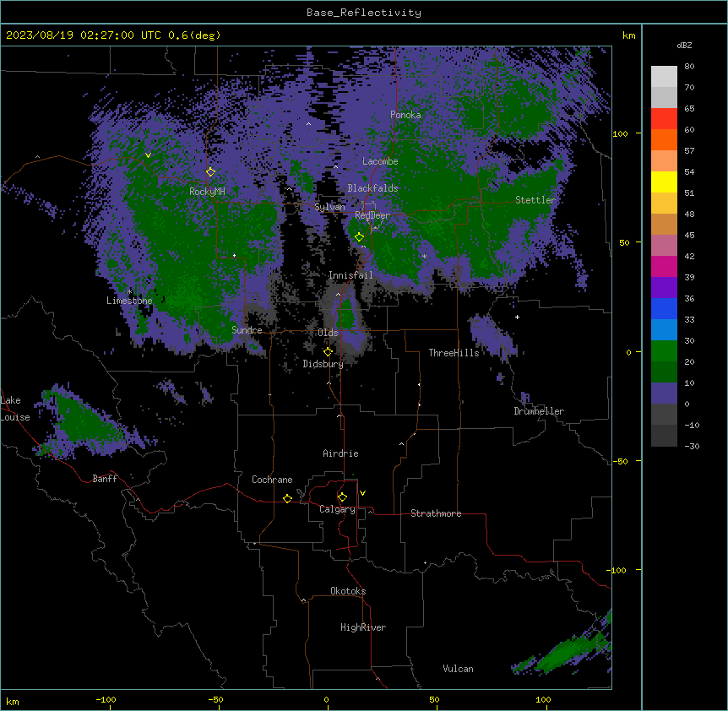Click the Didsbury town label
The width and height of the screenshot is (728, 711).
[323, 364]
